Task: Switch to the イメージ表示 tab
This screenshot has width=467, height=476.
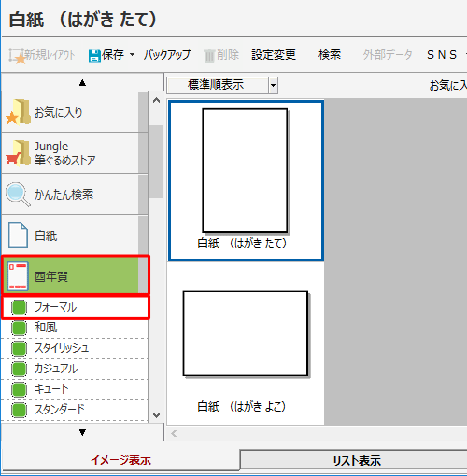Action: (x=120, y=460)
